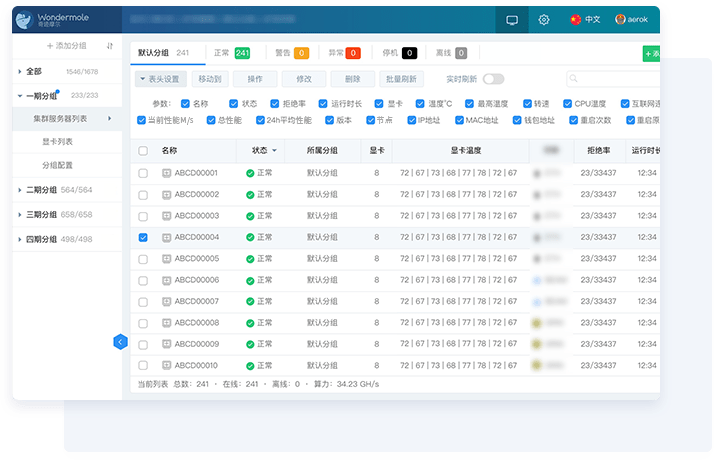Collapse sidebar with the blue hexagon arrow
The image size is (714, 460).
click(x=120, y=342)
